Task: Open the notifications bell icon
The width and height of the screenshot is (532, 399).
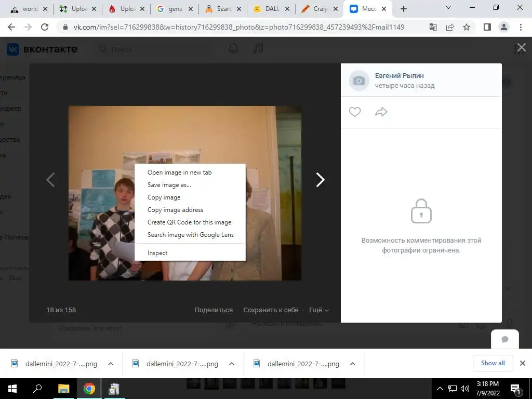Action: [x=233, y=48]
